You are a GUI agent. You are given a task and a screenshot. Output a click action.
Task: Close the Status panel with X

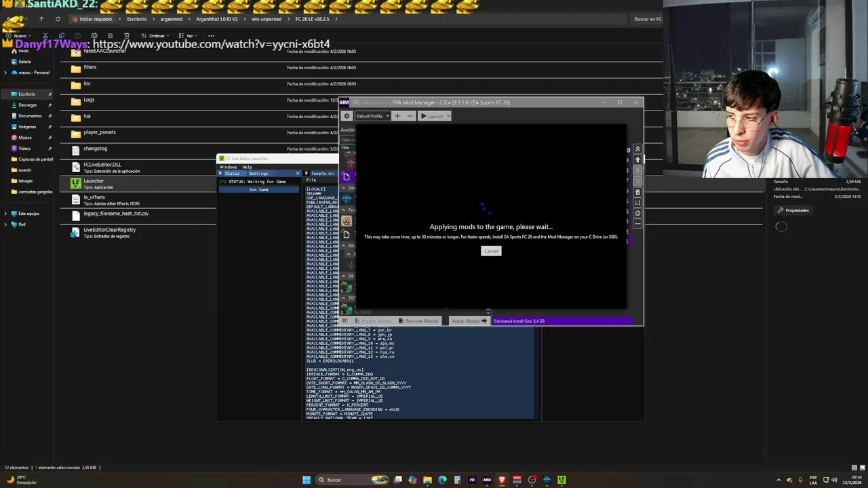(x=297, y=174)
